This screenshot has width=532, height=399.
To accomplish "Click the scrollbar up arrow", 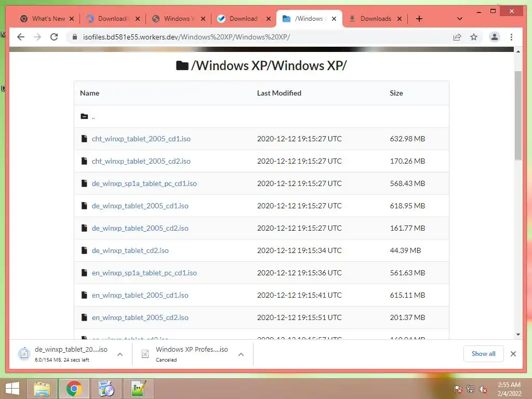I will [x=518, y=51].
